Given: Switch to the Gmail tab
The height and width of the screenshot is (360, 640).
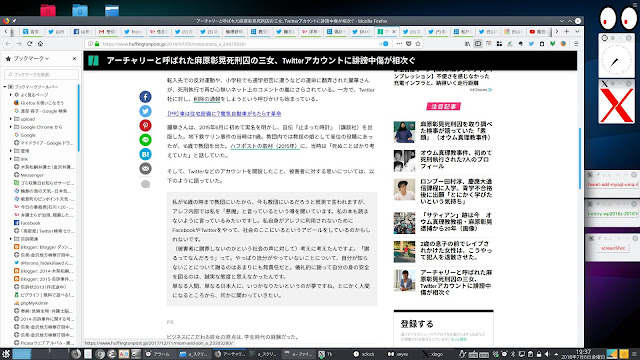Looking at the screenshot, I should (x=108, y=31).
